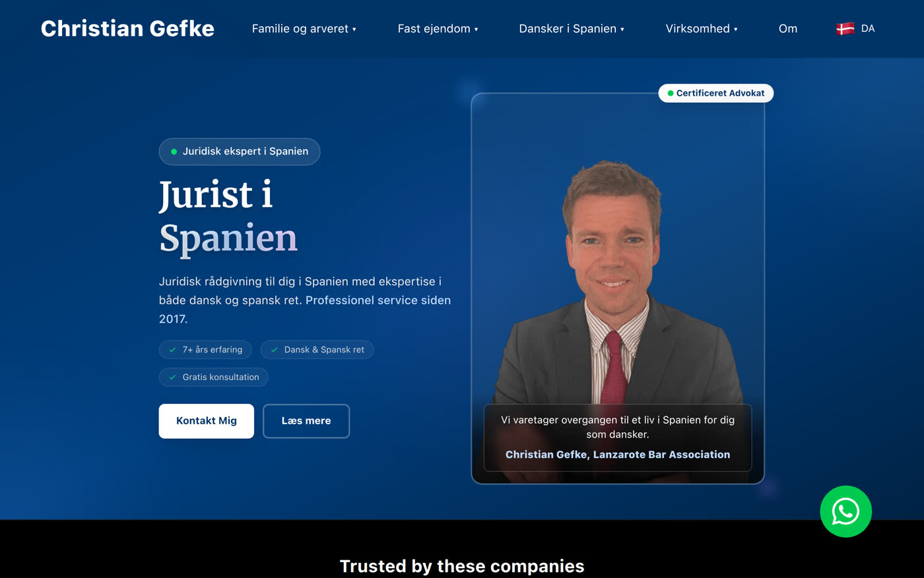Click the Christian Gefke, Lanzarote Bar Association caption
Image resolution: width=924 pixels, height=578 pixels.
coord(618,455)
